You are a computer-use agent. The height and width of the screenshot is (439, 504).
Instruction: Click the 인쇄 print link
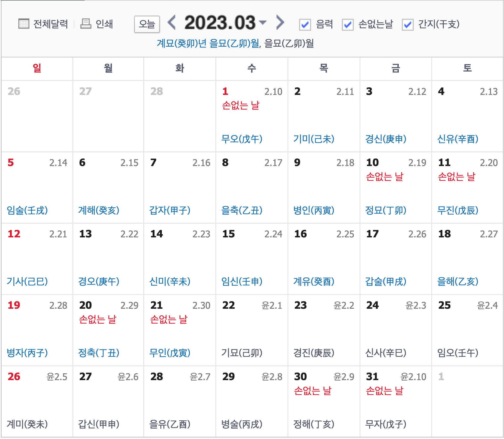104,24
